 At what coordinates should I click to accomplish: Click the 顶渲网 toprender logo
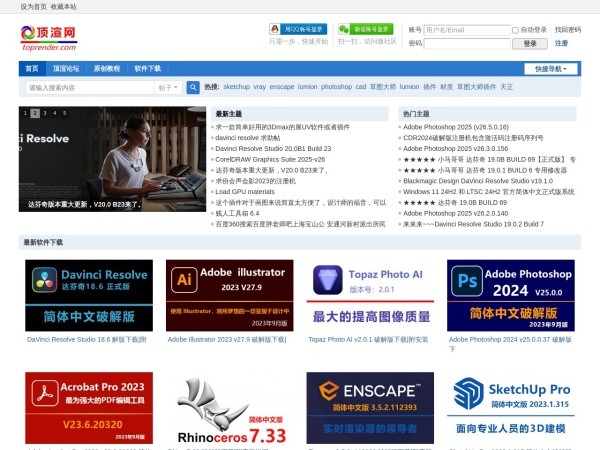coord(48,38)
